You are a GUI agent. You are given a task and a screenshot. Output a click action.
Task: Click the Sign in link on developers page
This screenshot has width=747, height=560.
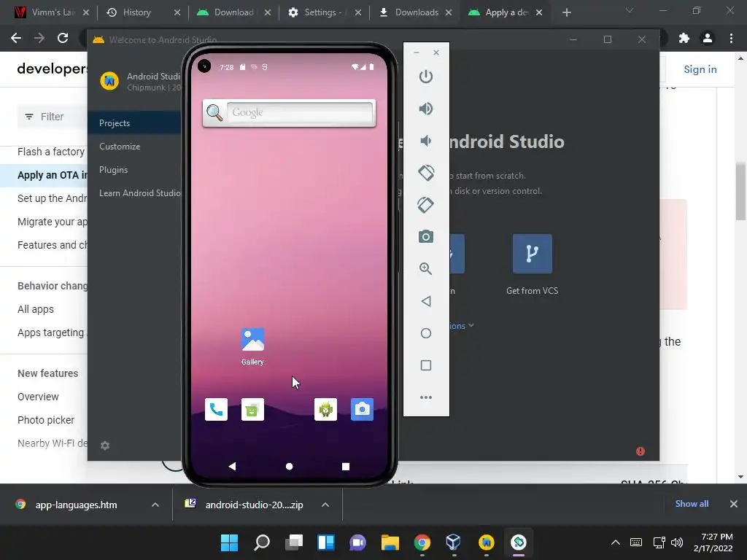[x=700, y=69]
